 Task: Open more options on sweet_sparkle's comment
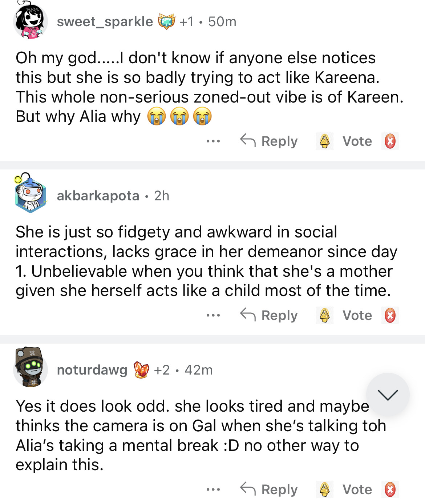pos(213,141)
